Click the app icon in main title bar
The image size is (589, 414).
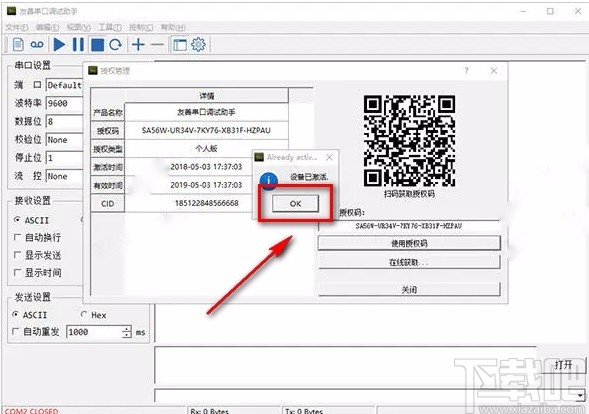[x=11, y=11]
